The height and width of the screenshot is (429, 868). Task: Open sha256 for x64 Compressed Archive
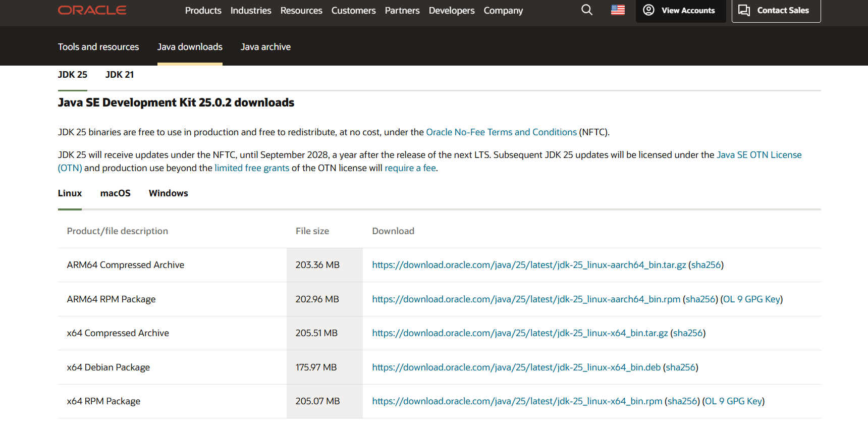(688, 333)
